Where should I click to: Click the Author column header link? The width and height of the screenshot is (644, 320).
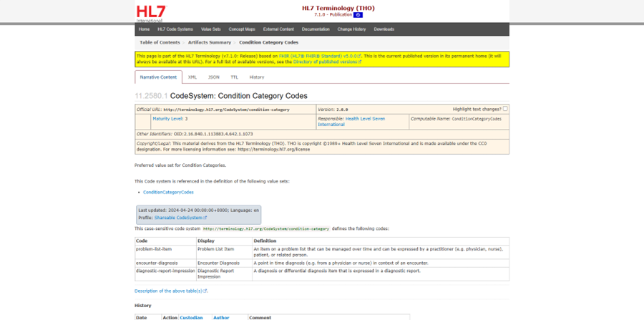pyautogui.click(x=221, y=318)
